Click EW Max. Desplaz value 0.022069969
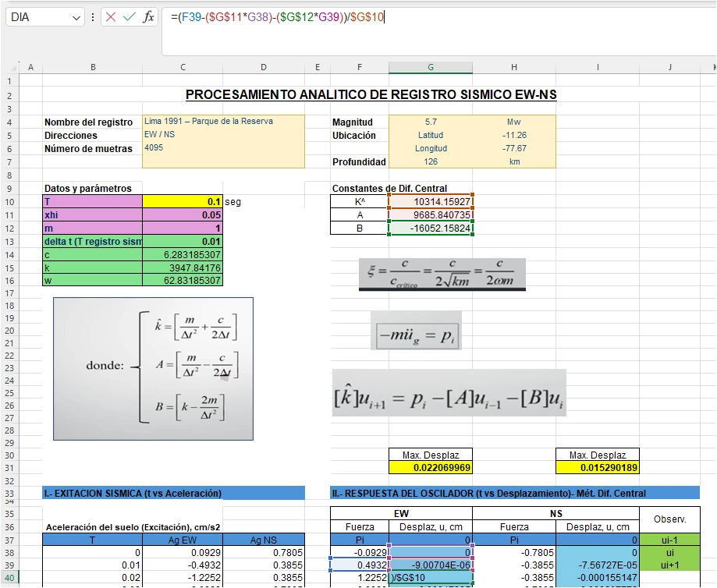 [x=431, y=468]
